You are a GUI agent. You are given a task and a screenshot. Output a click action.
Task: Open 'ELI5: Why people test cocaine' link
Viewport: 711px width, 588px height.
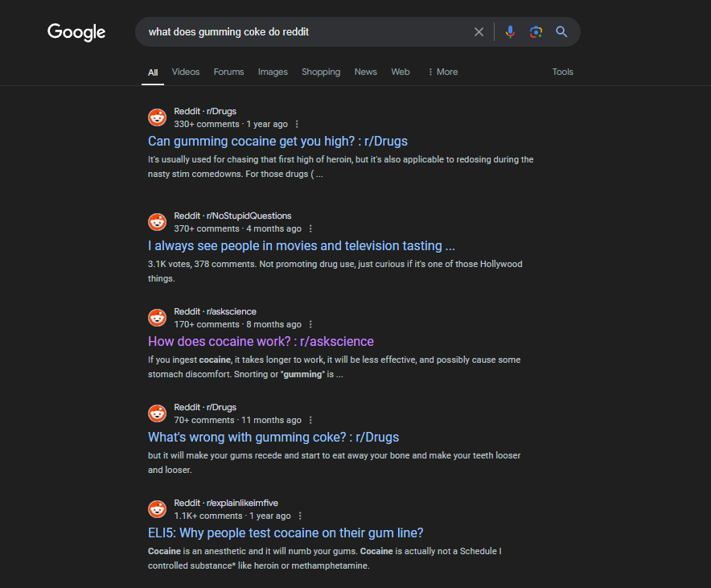286,533
